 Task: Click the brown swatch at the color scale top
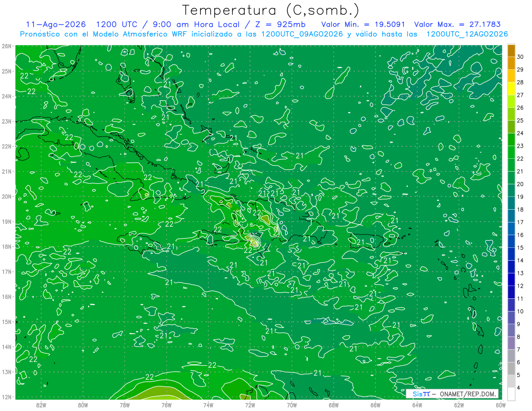tap(511, 51)
